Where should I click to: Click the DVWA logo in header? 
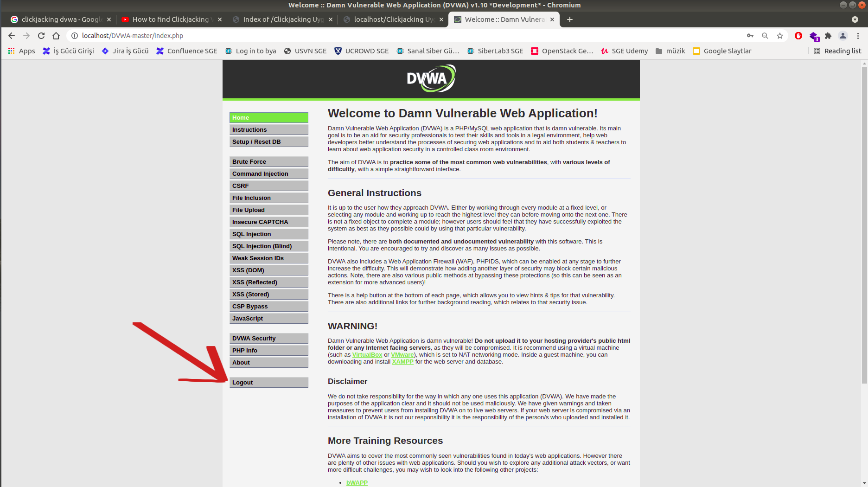pyautogui.click(x=431, y=78)
